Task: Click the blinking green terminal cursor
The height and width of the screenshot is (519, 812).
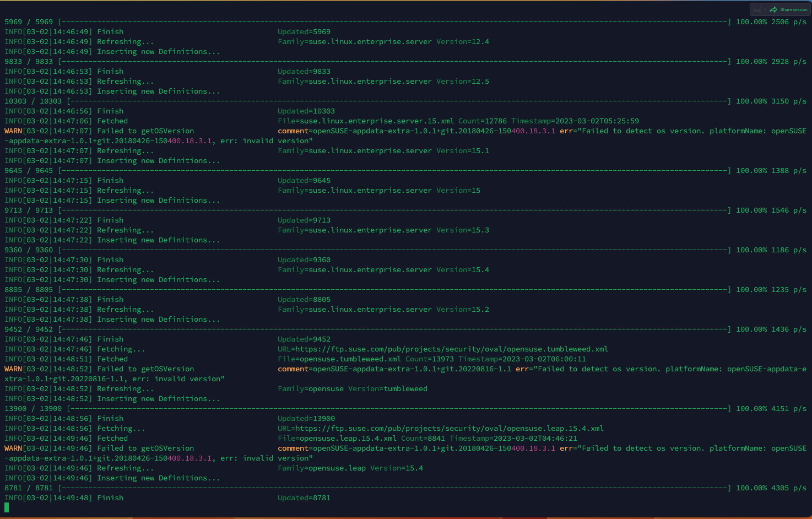Action: pyautogui.click(x=7, y=507)
